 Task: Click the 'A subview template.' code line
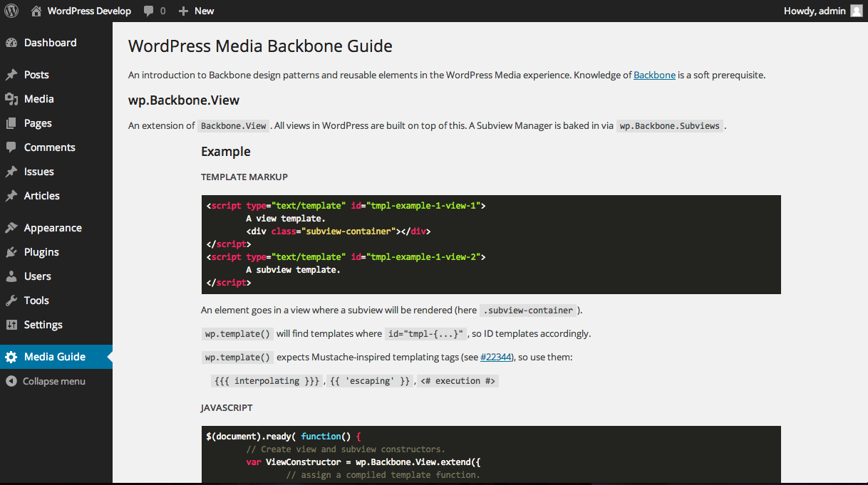pyautogui.click(x=293, y=270)
